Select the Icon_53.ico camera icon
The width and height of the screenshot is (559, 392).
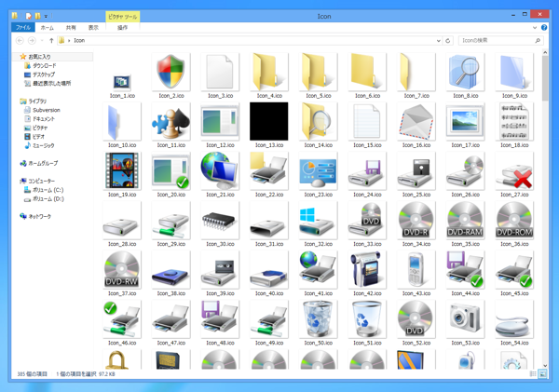[465, 319]
